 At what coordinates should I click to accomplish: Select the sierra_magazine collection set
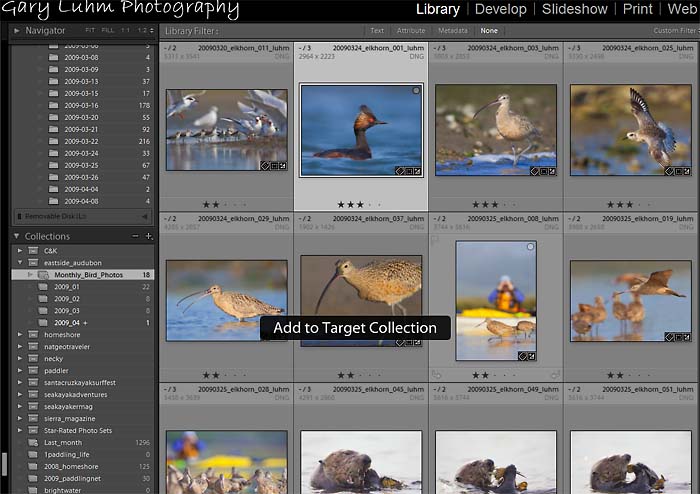83,419
